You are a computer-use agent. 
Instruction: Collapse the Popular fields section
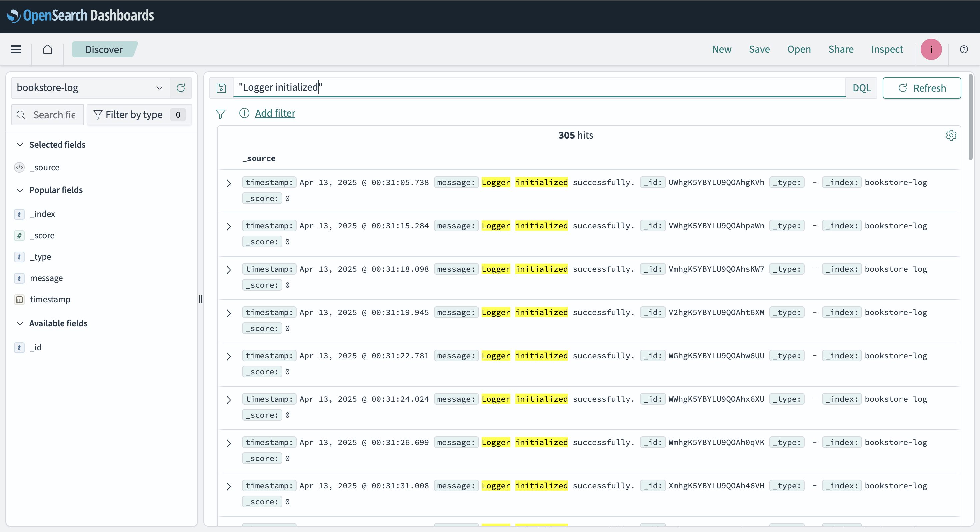[x=20, y=190]
